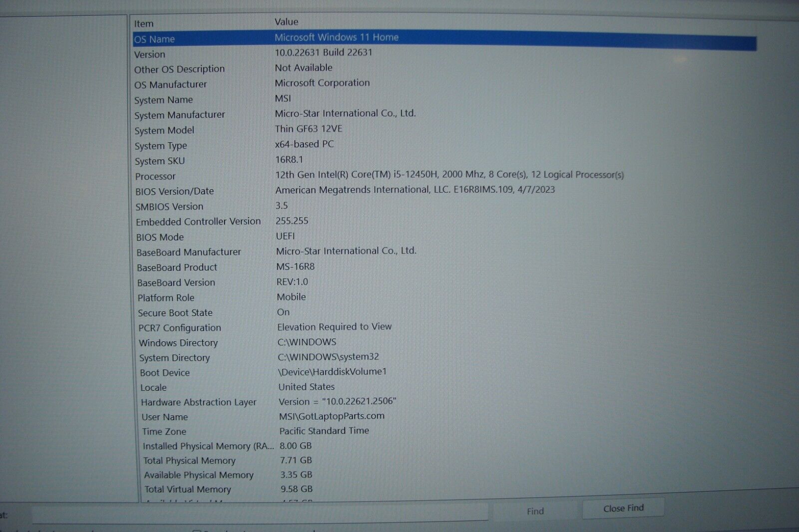799x532 pixels.
Task: Click the value x64-based PC
Action: coord(304,144)
